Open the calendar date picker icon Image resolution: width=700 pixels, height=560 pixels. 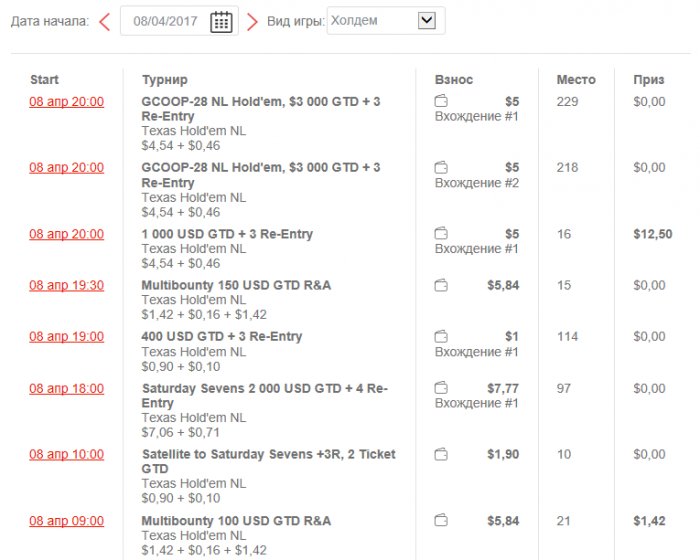tap(221, 22)
